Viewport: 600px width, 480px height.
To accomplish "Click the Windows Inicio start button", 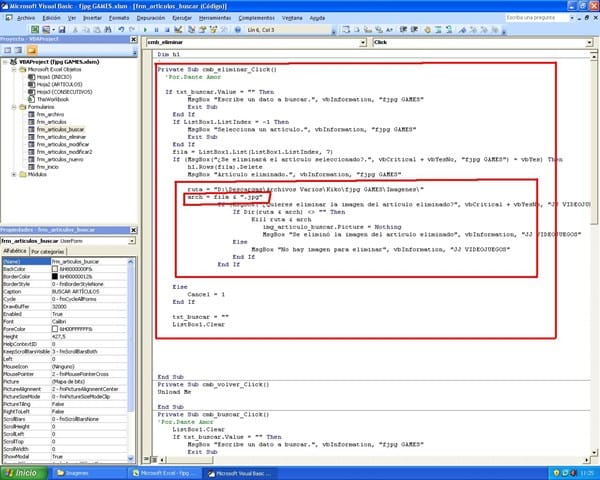I will coord(21,472).
